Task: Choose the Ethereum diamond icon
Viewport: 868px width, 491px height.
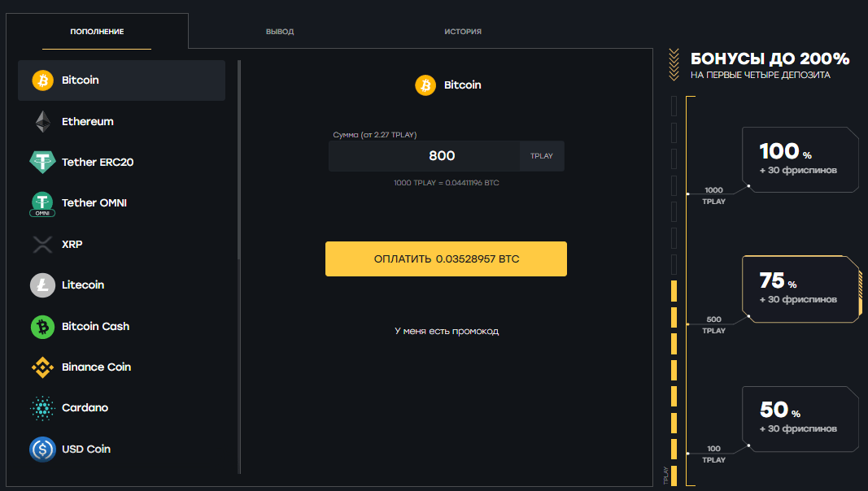Action: [42, 122]
